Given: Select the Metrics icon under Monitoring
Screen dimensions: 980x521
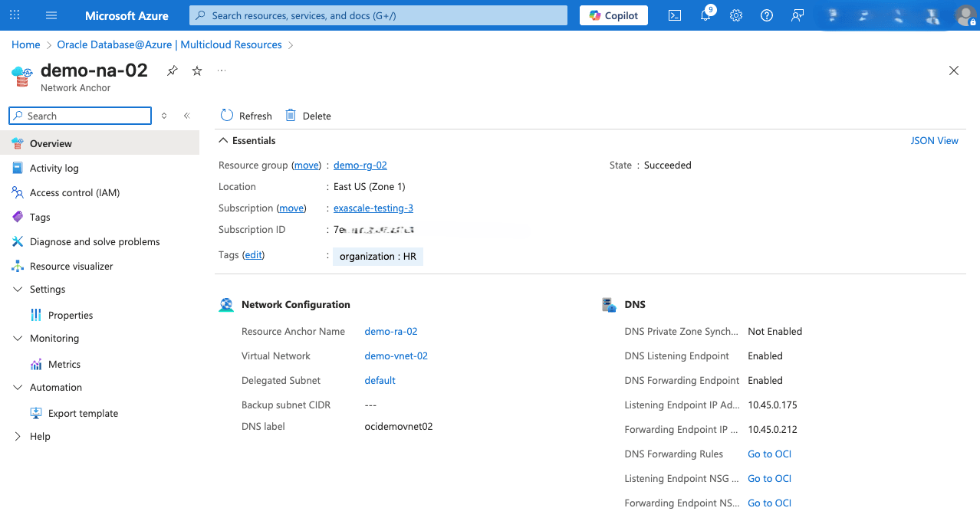Looking at the screenshot, I should tap(35, 364).
